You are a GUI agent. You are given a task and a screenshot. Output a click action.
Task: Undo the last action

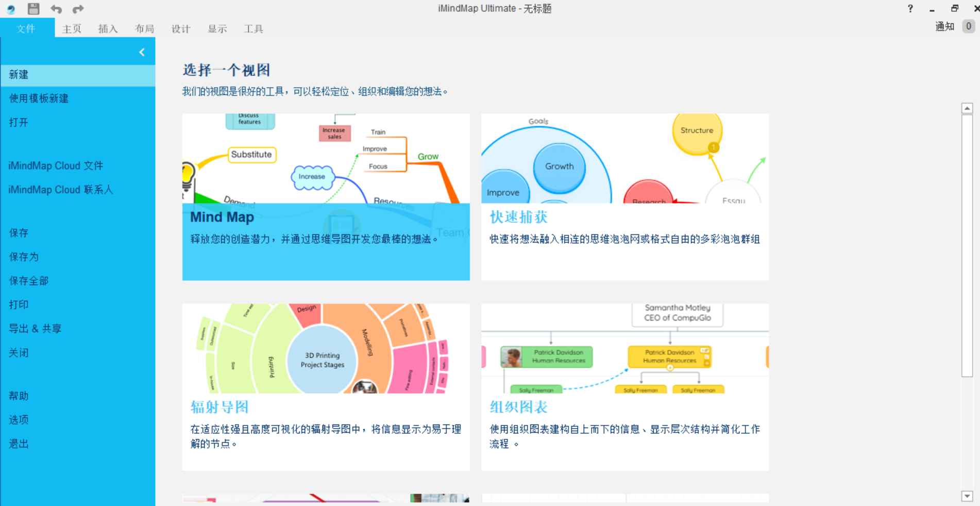pyautogui.click(x=56, y=9)
